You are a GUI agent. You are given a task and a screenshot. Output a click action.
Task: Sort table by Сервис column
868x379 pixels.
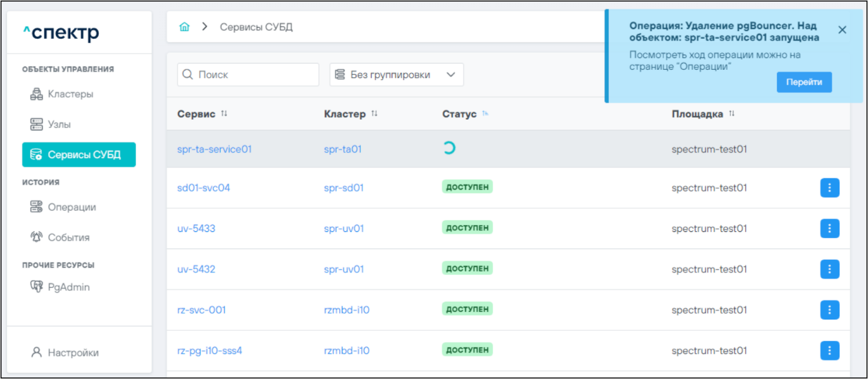click(224, 114)
